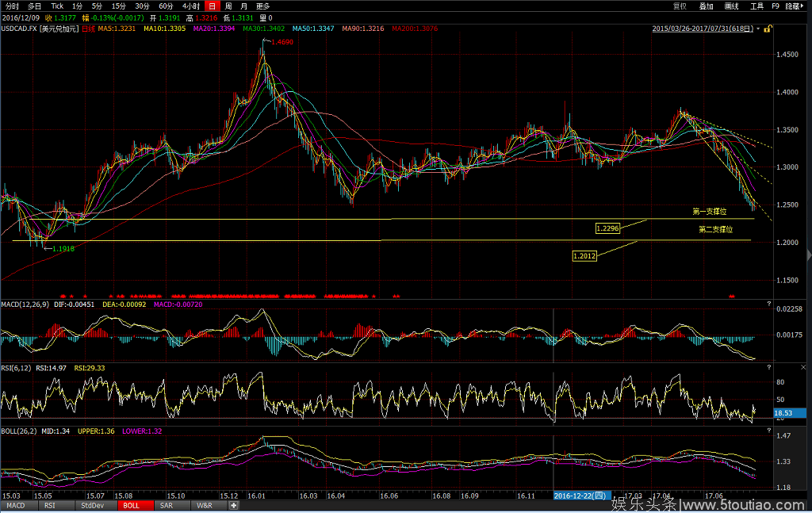Click the help question mark in BOLL panel
812x513 pixels.
(769, 431)
